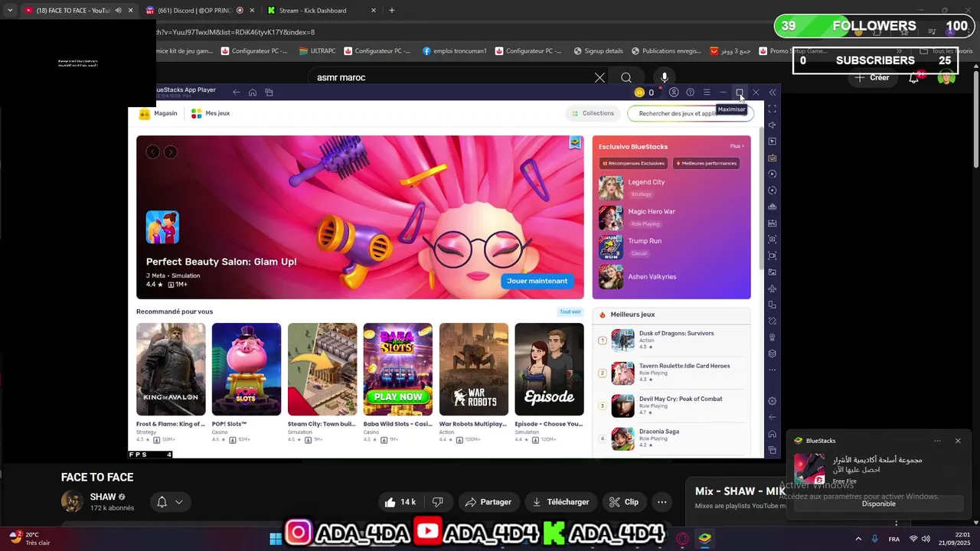Expand notification bell dropdown for SHAW
Screen dimensions: 980x551
click(170, 502)
